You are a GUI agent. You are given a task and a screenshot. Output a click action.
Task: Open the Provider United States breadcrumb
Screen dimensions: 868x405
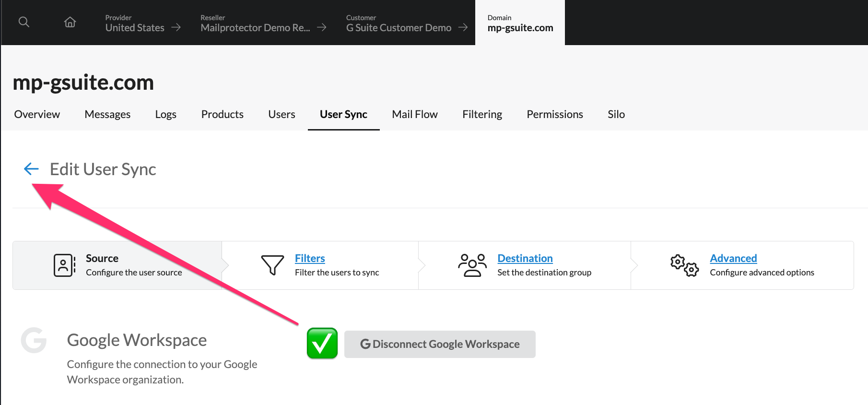(x=142, y=23)
